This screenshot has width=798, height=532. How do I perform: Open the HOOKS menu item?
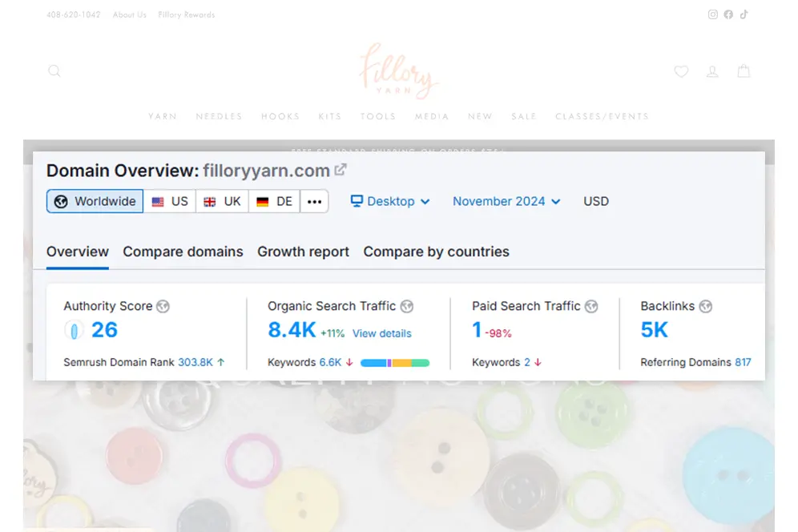click(280, 117)
